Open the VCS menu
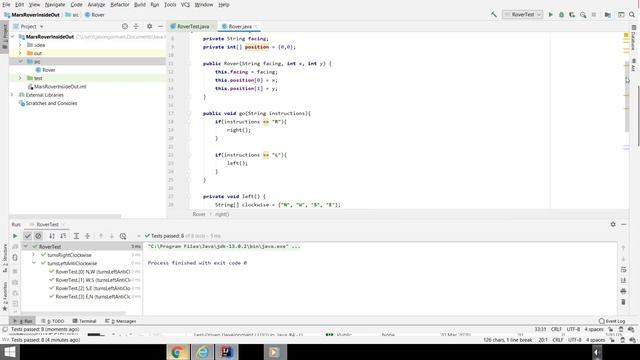 click(x=185, y=4)
